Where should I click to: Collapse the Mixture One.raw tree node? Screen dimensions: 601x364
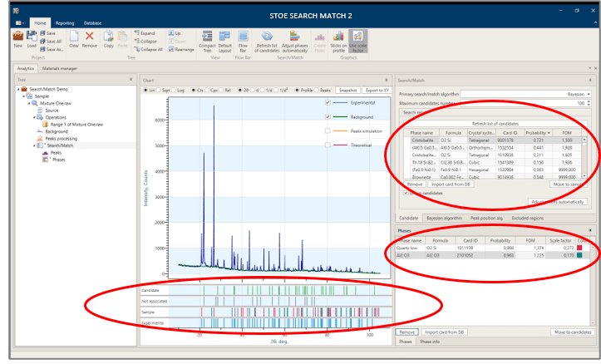click(x=29, y=103)
